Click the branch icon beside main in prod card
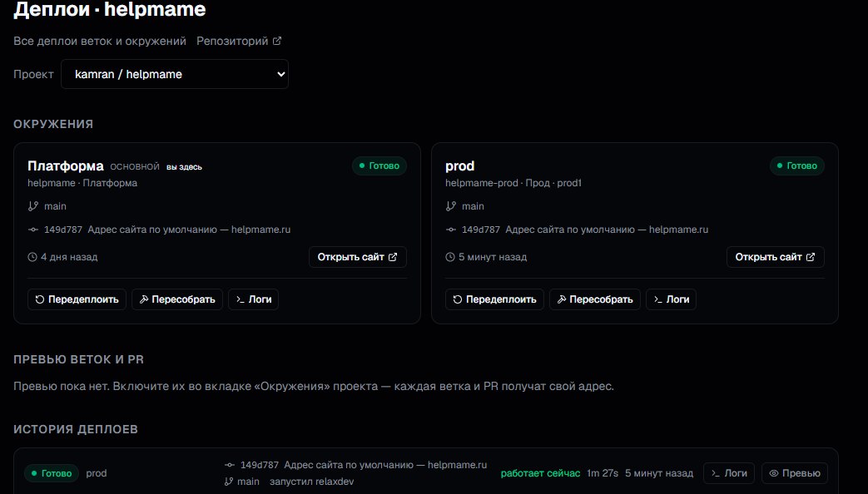 point(451,206)
